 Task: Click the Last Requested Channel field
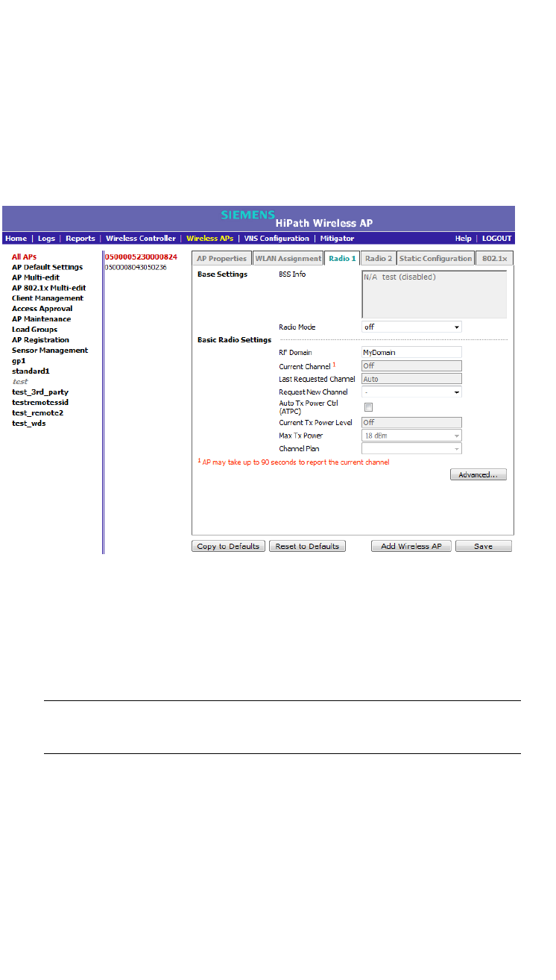coord(411,380)
